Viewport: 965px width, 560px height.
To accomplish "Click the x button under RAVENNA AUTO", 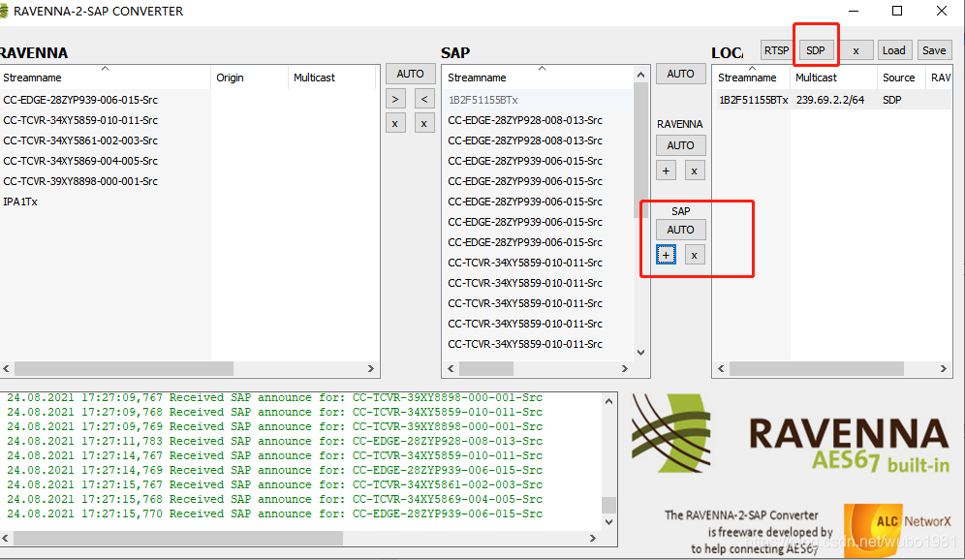I will (x=695, y=171).
